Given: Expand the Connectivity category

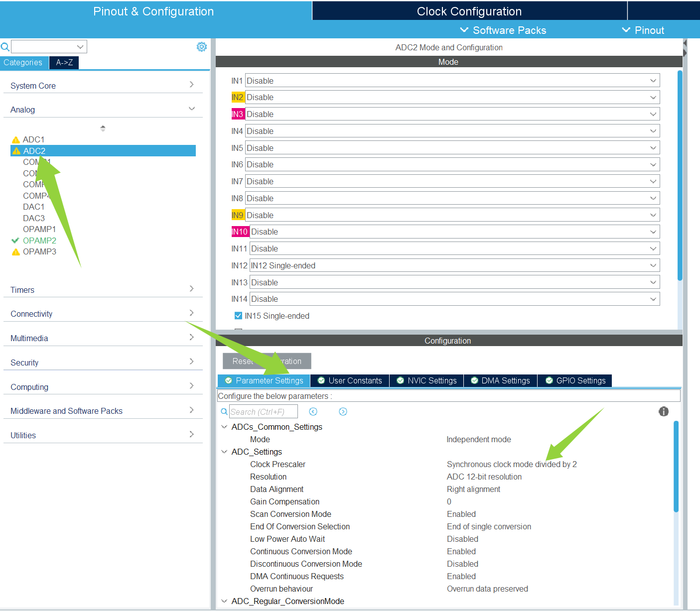Looking at the screenshot, I should click(x=191, y=313).
